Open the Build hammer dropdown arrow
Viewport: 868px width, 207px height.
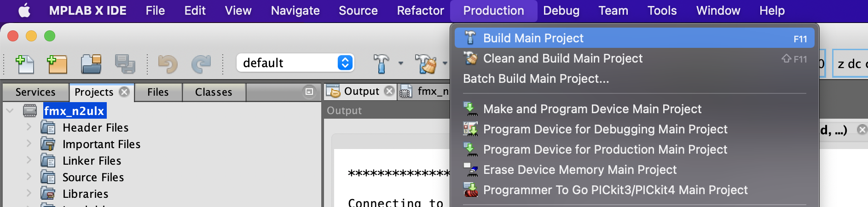(401, 63)
